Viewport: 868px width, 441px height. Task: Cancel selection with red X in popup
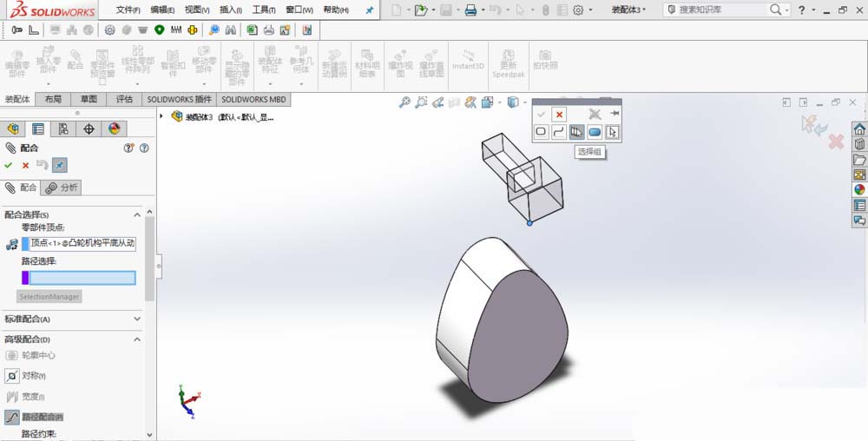tap(559, 115)
